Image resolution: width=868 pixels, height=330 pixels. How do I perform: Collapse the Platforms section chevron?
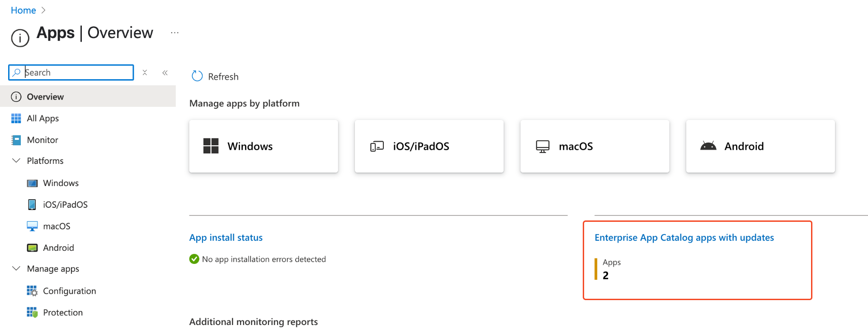pos(16,161)
